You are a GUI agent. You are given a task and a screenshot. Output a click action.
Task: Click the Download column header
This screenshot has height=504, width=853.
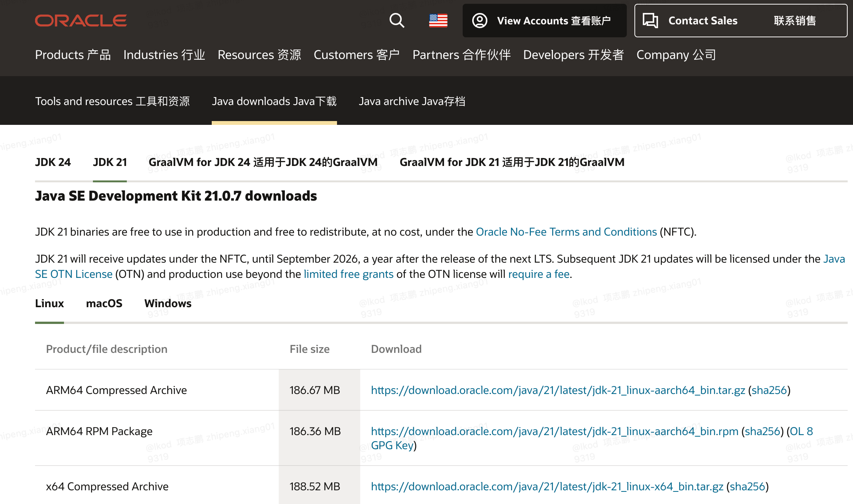[x=396, y=349]
